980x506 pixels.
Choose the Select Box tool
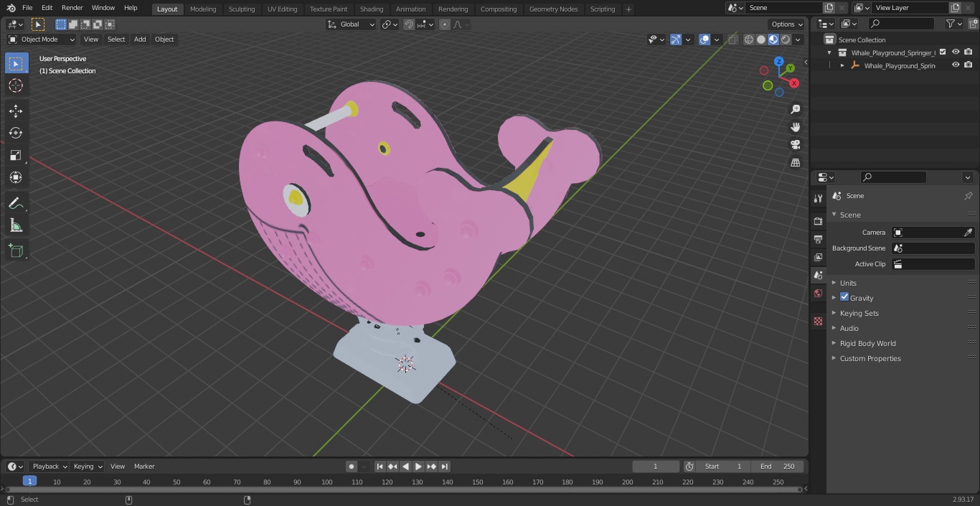pyautogui.click(x=16, y=63)
